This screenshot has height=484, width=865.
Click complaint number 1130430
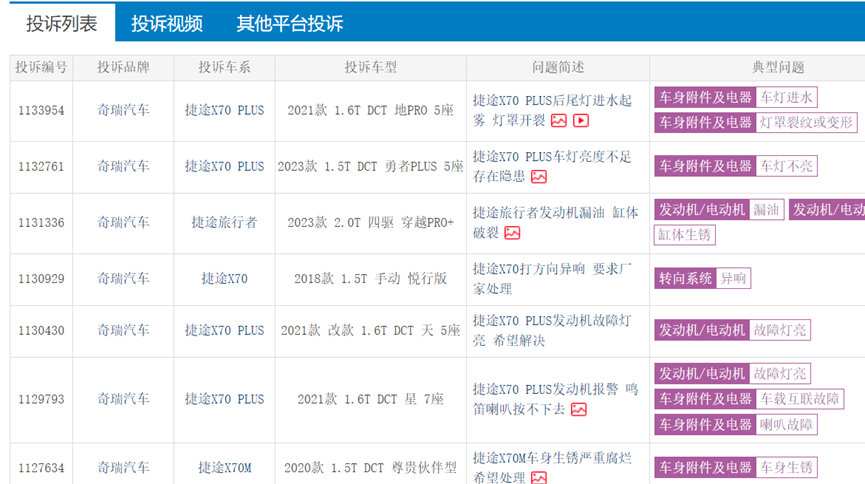tap(41, 331)
